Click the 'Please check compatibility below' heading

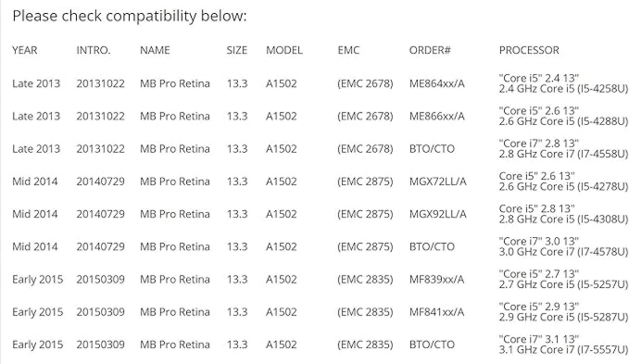(129, 16)
